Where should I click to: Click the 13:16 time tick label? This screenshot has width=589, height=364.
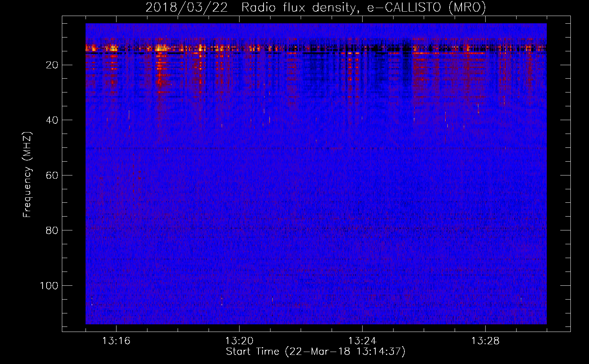[116, 341]
